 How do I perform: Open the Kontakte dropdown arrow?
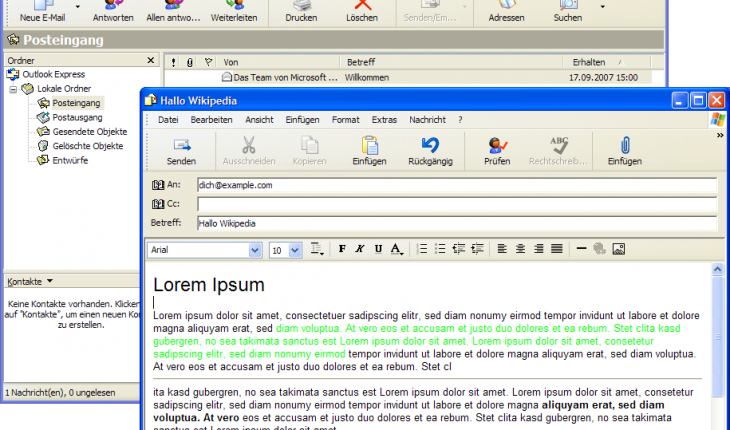coord(50,281)
